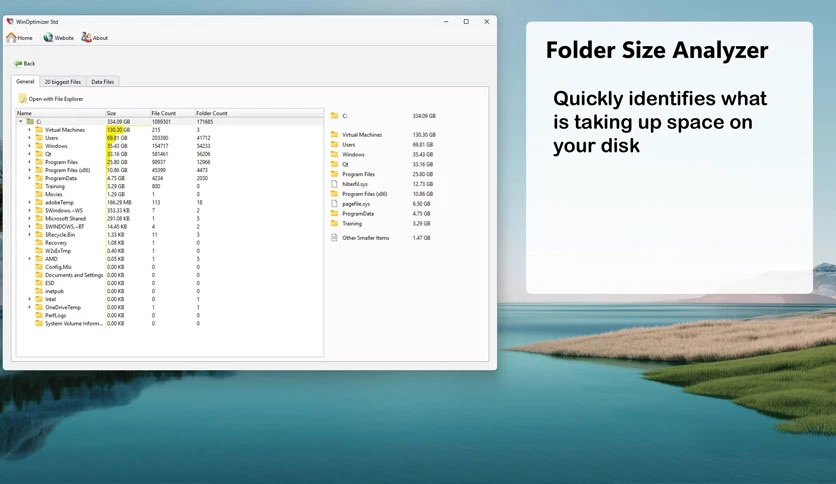Open the 20 biggest Files tab
The width and height of the screenshot is (836, 484).
pos(62,82)
